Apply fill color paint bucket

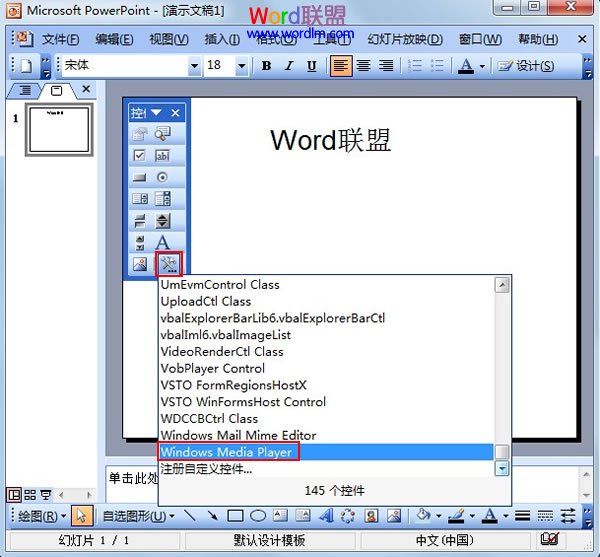(424, 516)
